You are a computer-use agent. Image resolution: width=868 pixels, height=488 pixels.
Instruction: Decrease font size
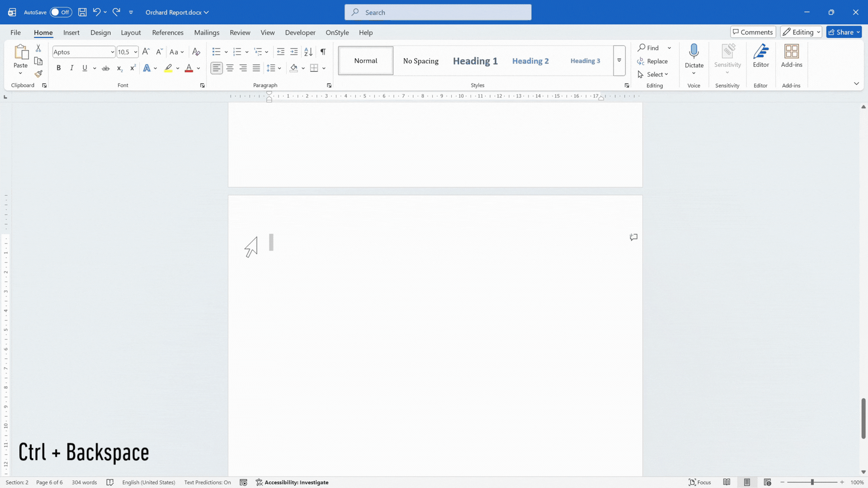159,52
